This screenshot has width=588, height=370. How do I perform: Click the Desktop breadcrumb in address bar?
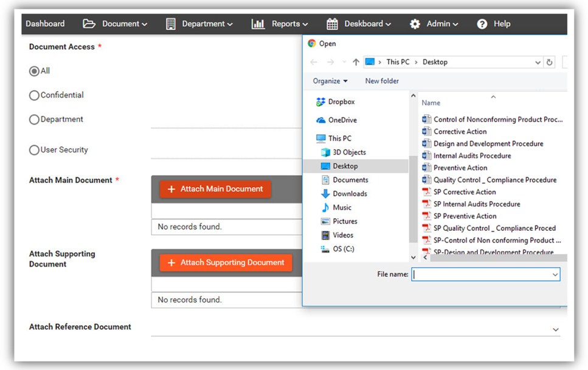click(435, 62)
